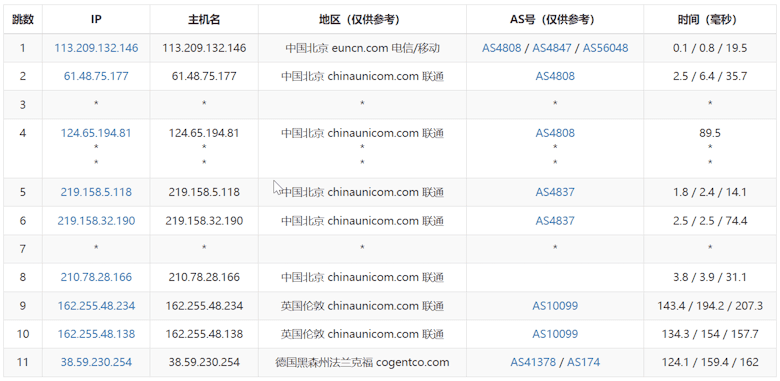Click the IP column header
The height and width of the screenshot is (381, 780).
pyautogui.click(x=96, y=19)
